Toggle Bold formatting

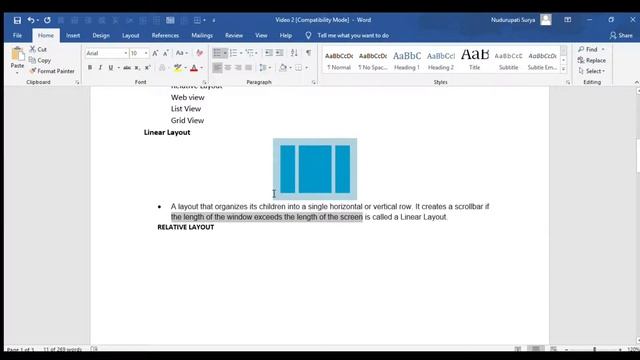[90, 68]
